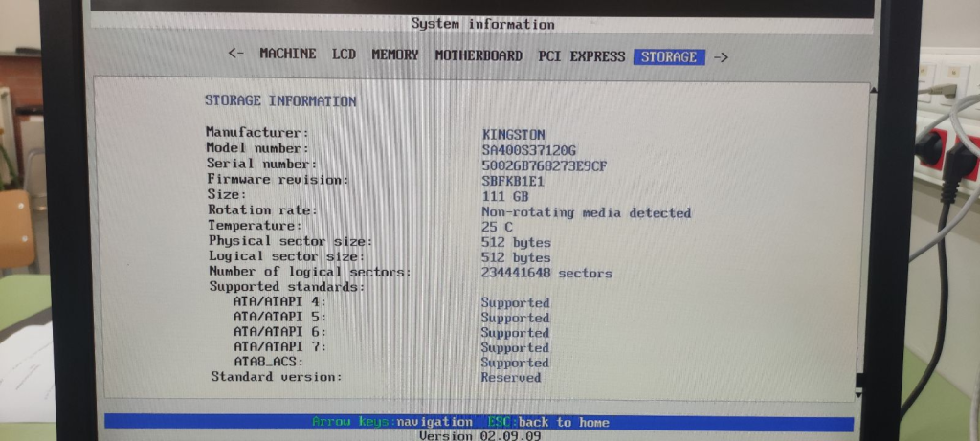Click the 'Standard version:' label
Image resolution: width=980 pixels, height=441 pixels.
pos(277,377)
